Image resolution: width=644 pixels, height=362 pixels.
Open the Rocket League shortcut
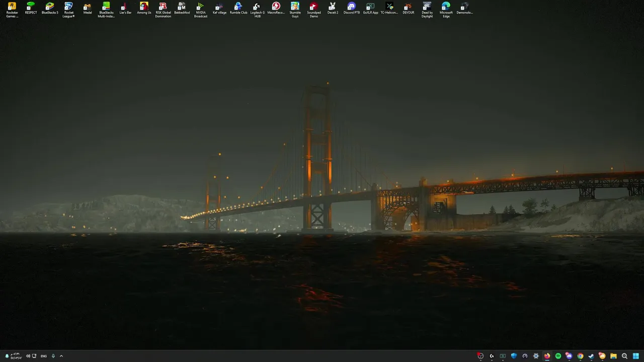point(68,10)
